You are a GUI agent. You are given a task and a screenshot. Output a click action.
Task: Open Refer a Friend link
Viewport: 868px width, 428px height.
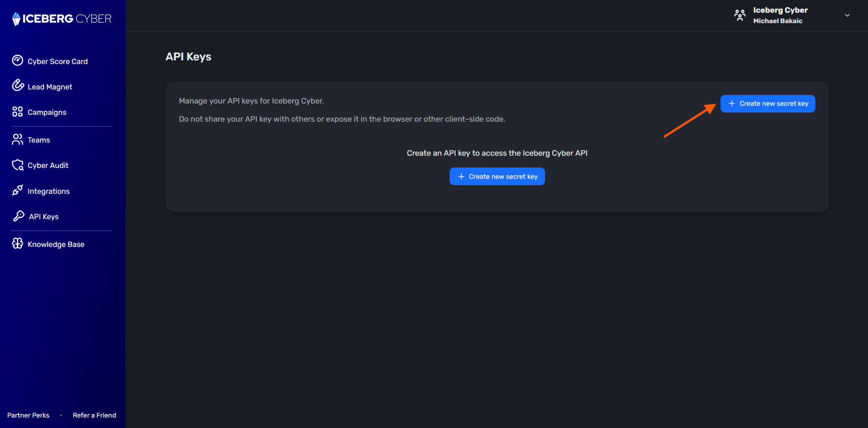click(x=94, y=415)
